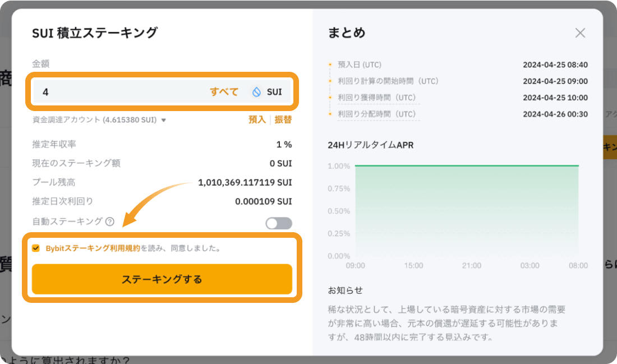
Task: Click the 24HリアルタイムAPR chart area
Action: coord(467,210)
